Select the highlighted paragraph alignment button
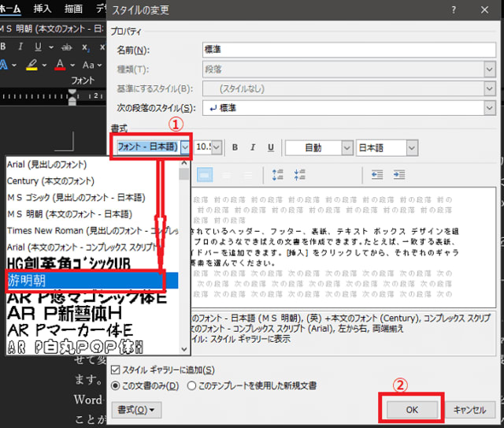Viewport: 504px width, 428px height. click(x=204, y=175)
